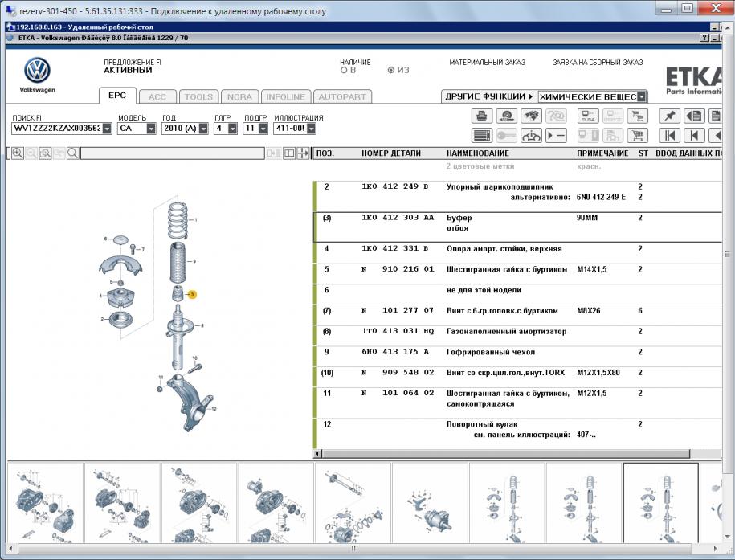This screenshot has width=735, height=560.
Task: Click the illustration search input field
Action: click(173, 153)
